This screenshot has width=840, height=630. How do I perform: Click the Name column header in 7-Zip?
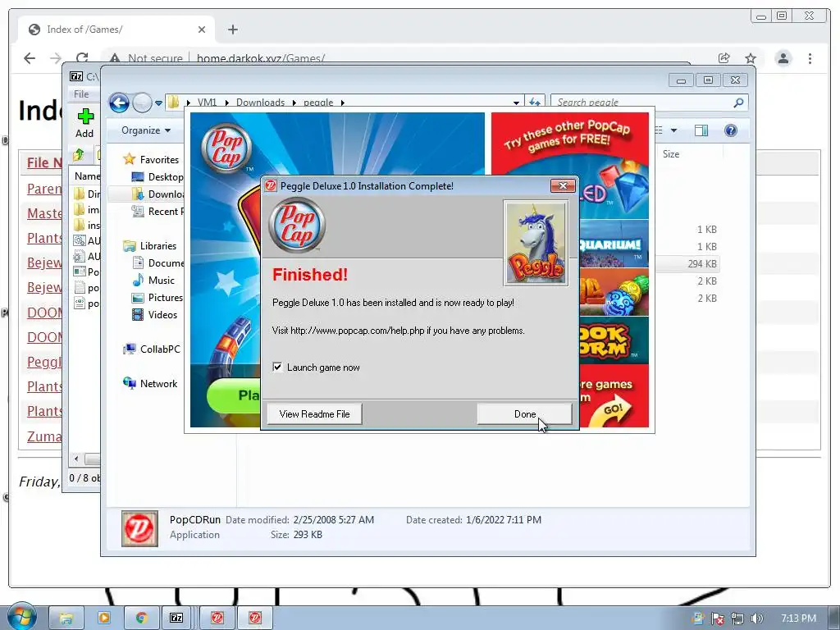tap(87, 176)
